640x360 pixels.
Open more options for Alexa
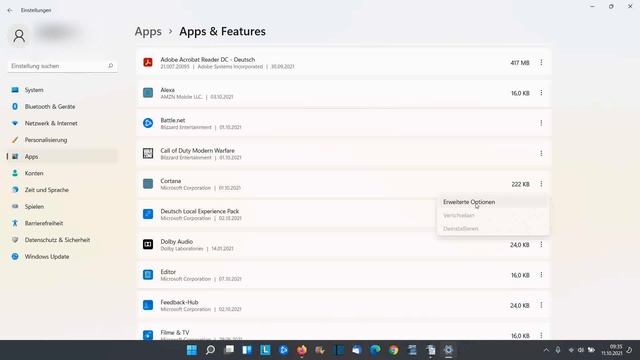pyautogui.click(x=541, y=93)
